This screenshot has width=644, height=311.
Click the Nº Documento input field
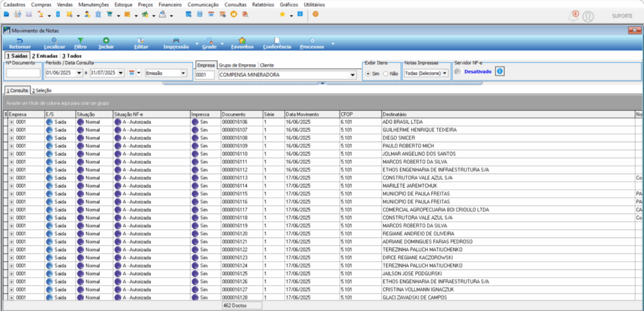(23, 74)
